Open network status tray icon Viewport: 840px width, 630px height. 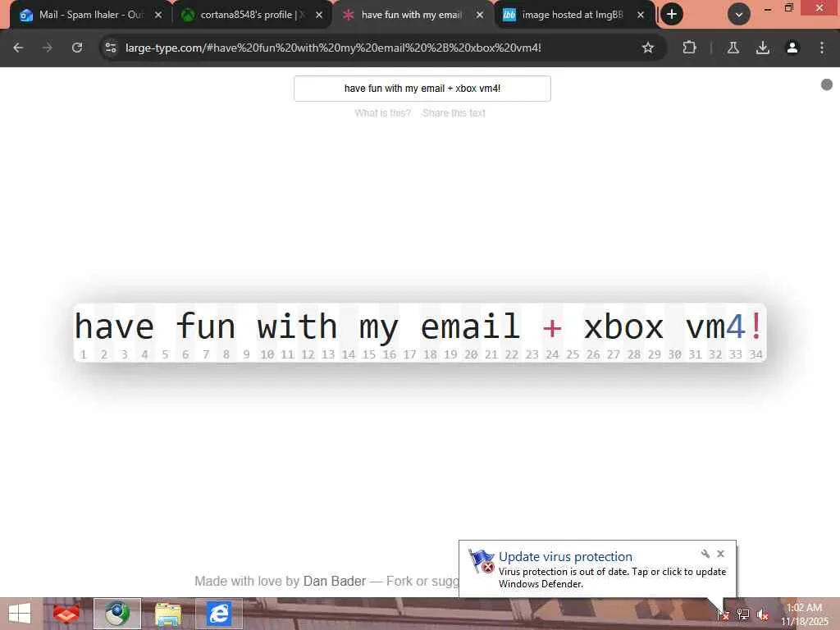coord(742,614)
